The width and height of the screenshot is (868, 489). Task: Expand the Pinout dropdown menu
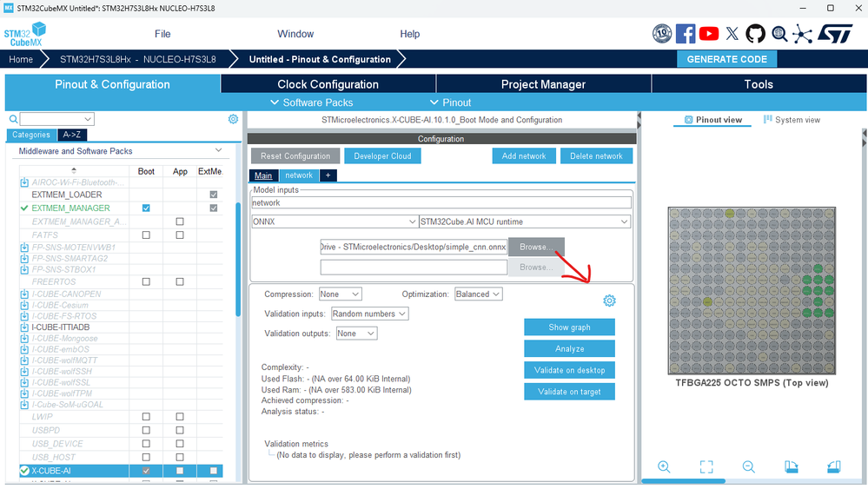pos(451,102)
